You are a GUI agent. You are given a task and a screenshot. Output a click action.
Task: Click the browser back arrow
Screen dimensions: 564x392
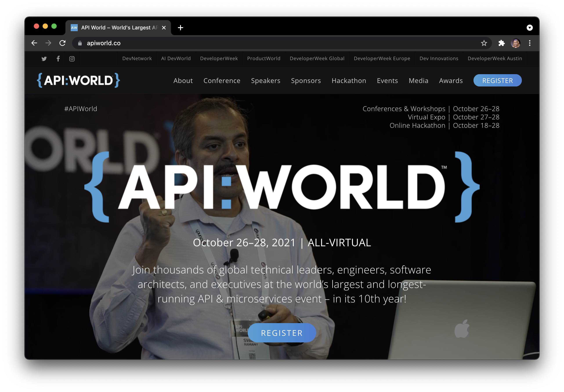coord(34,43)
